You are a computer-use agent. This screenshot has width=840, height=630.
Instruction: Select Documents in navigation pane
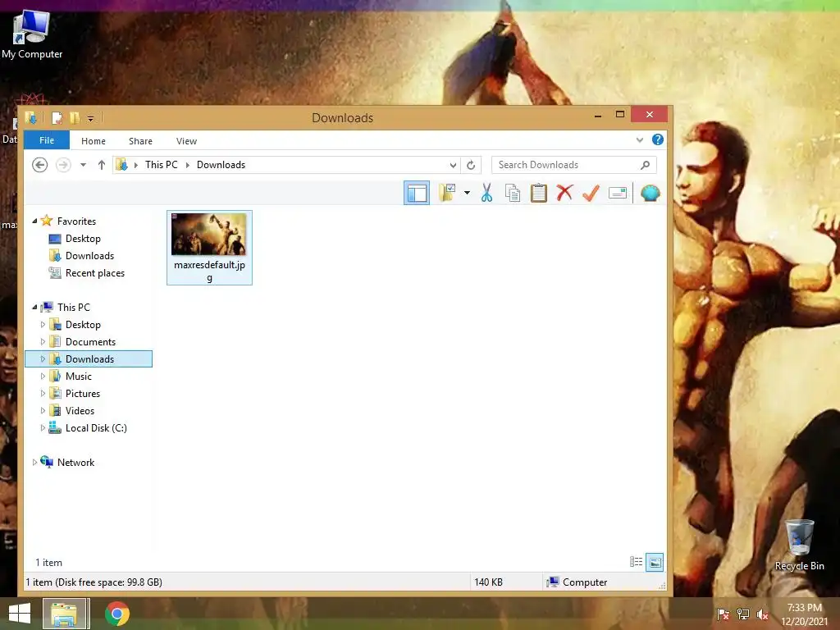(90, 342)
